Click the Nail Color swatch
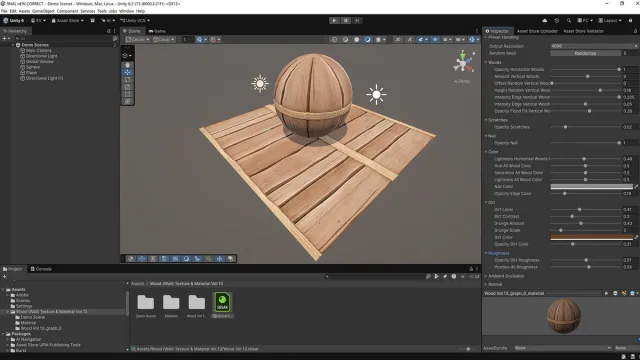Viewport: 640px width, 360px height. 591,187
